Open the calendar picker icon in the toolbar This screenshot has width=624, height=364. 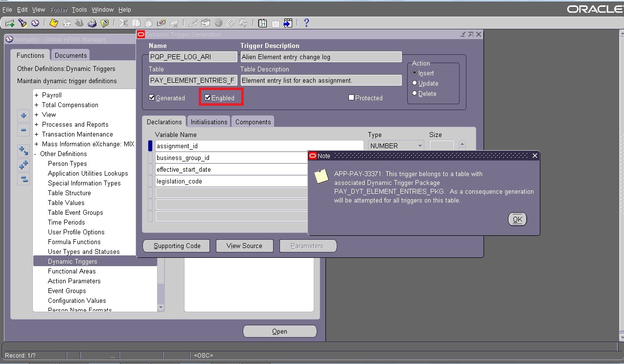click(x=261, y=23)
